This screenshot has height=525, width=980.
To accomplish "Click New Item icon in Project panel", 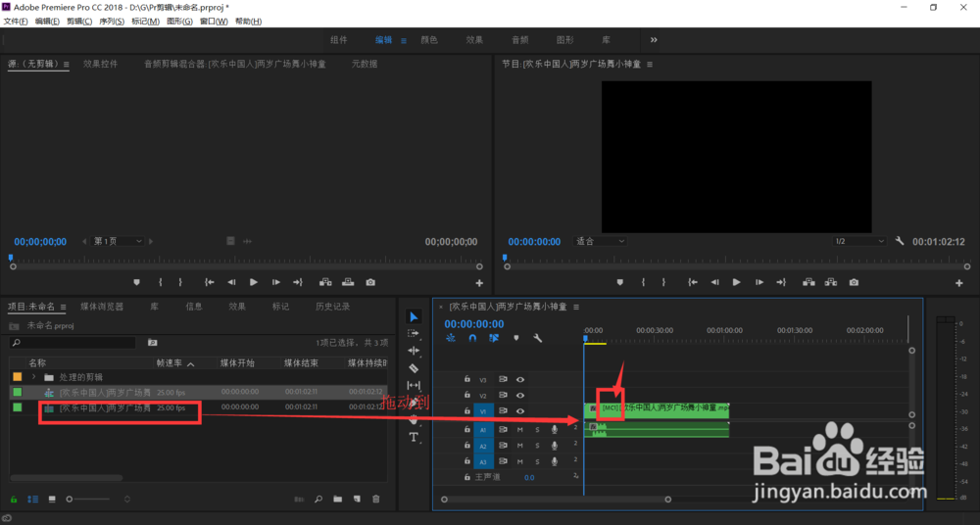I will (x=357, y=499).
